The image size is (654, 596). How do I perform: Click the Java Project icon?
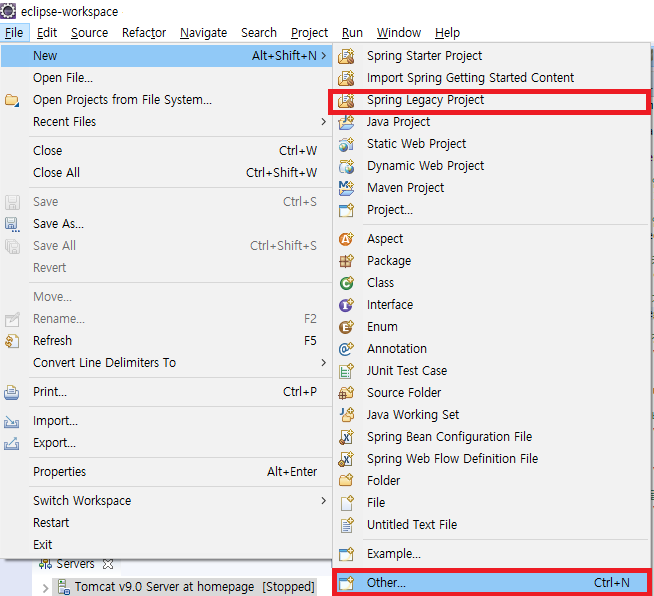346,122
